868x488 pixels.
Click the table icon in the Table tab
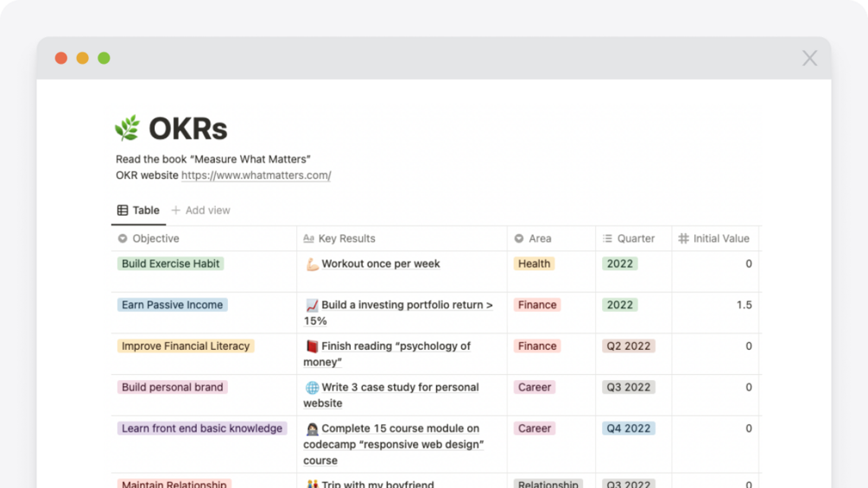click(123, 210)
